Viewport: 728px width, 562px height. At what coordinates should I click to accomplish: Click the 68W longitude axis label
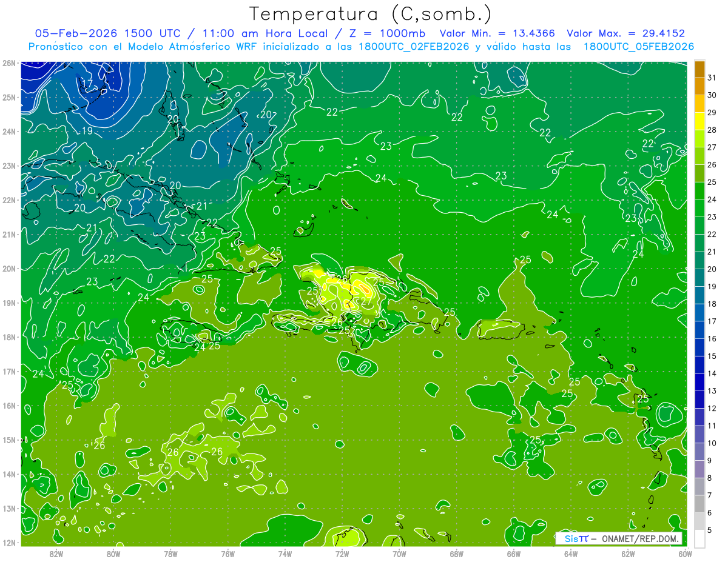(x=457, y=554)
